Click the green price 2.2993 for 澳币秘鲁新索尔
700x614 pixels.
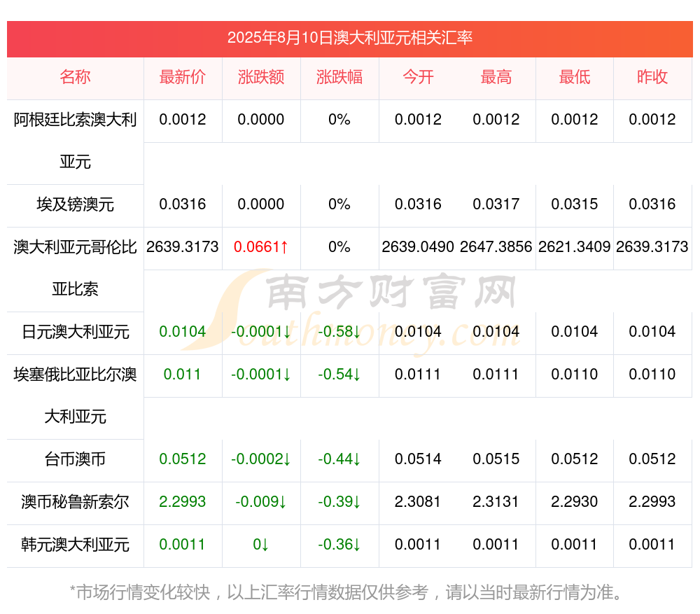click(183, 502)
